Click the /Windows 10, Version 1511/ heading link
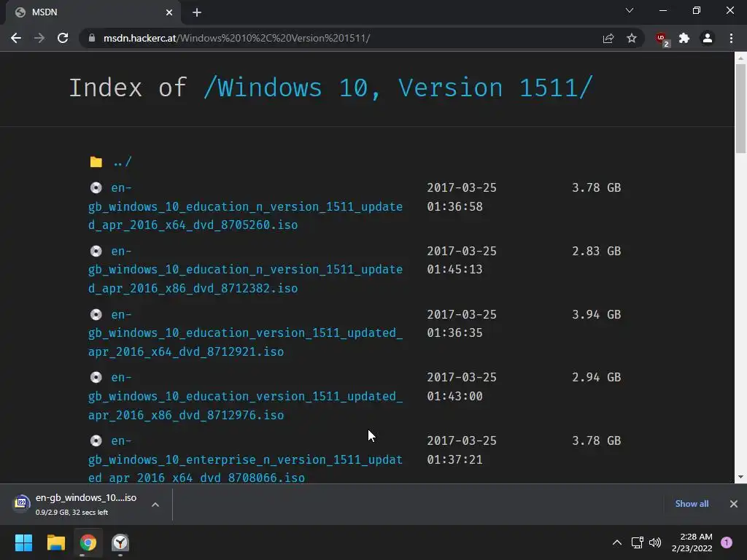Viewport: 747px width, 560px height. pos(398,87)
